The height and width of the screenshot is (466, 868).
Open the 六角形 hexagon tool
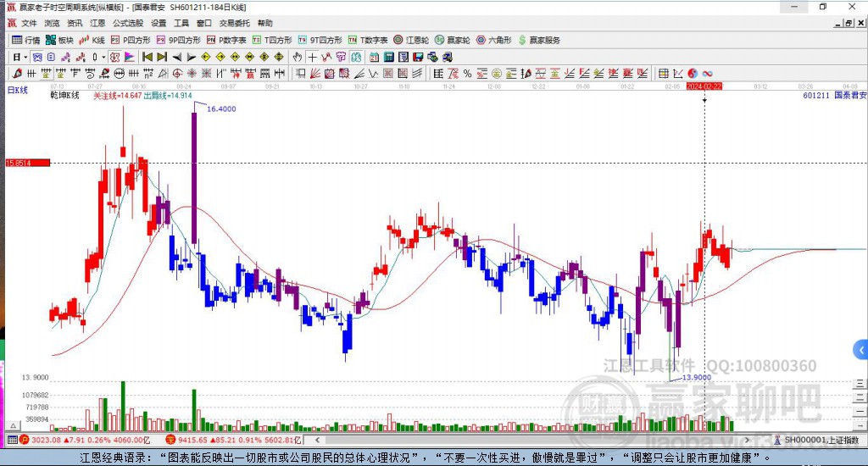(x=494, y=40)
